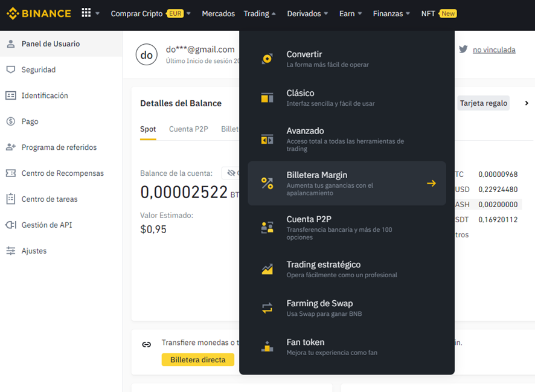This screenshot has height=392, width=535.
Task: Click the Convertir icon in Trading menu
Action: pos(267,59)
